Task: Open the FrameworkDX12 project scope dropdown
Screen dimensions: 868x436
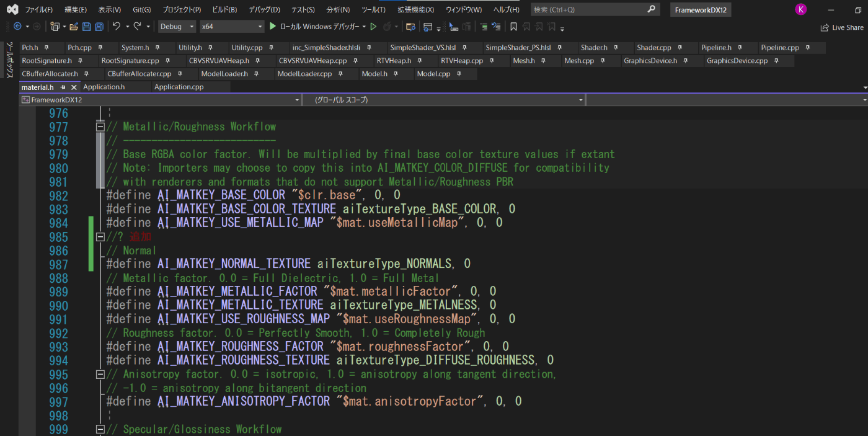Action: 160,100
